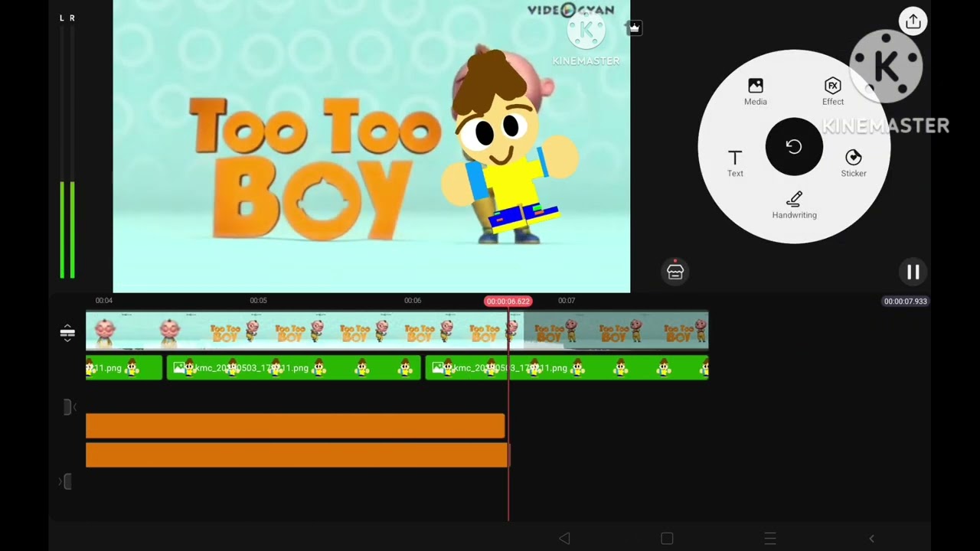The image size is (980, 551).
Task: Expand the timeline with the double-arrow icon
Action: click(x=67, y=332)
